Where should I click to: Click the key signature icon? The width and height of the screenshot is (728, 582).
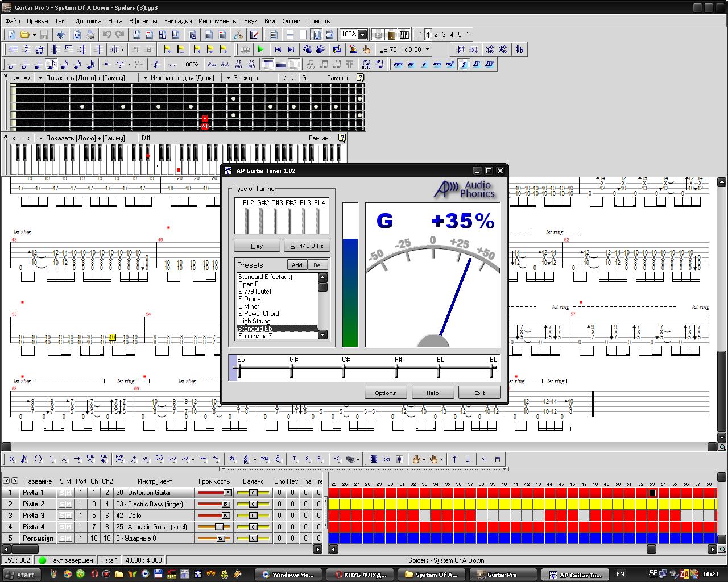13,49
